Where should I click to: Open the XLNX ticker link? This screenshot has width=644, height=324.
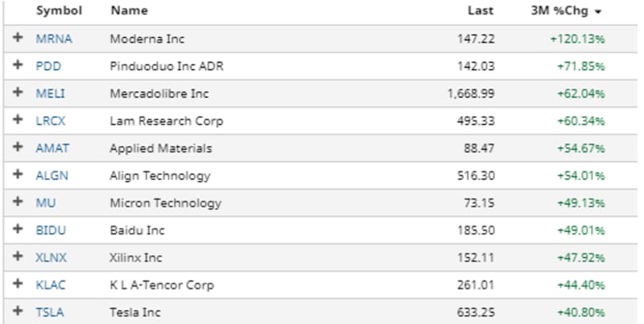[x=51, y=258]
